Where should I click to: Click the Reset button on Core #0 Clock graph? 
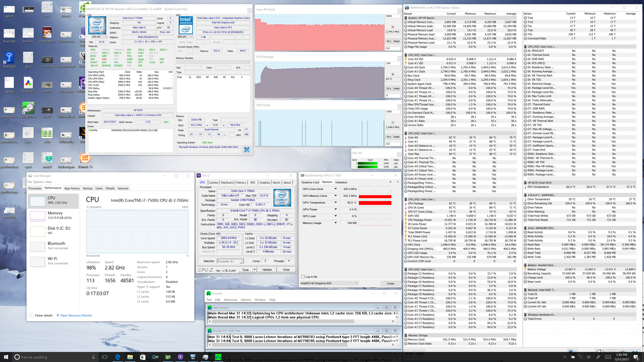pyautogui.click(x=396, y=41)
